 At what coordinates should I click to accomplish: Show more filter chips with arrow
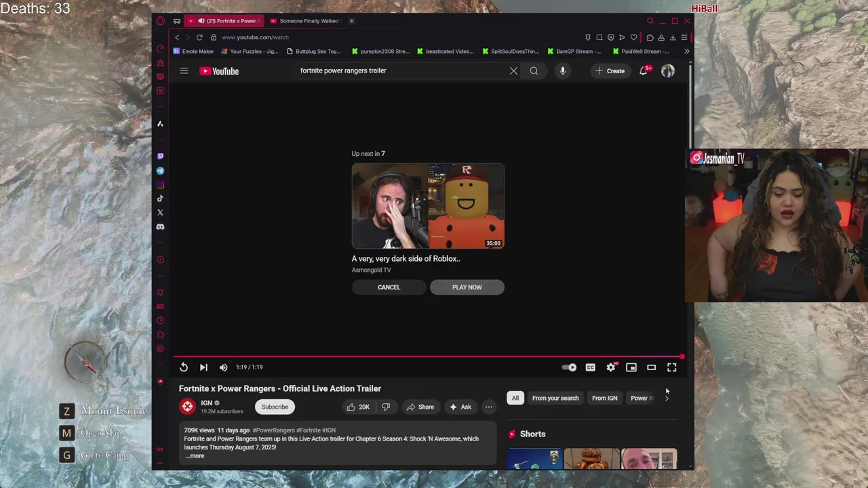[x=667, y=398]
